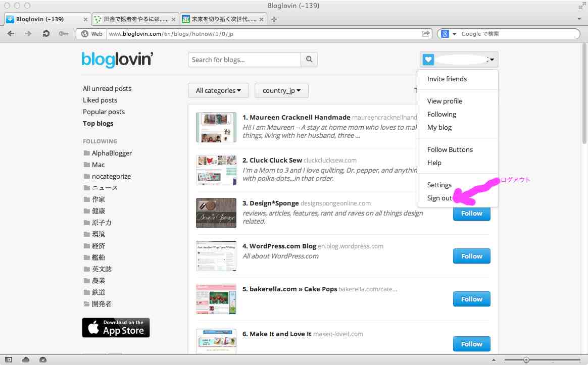
Task: Open the All categories dropdown
Action: pyautogui.click(x=218, y=90)
